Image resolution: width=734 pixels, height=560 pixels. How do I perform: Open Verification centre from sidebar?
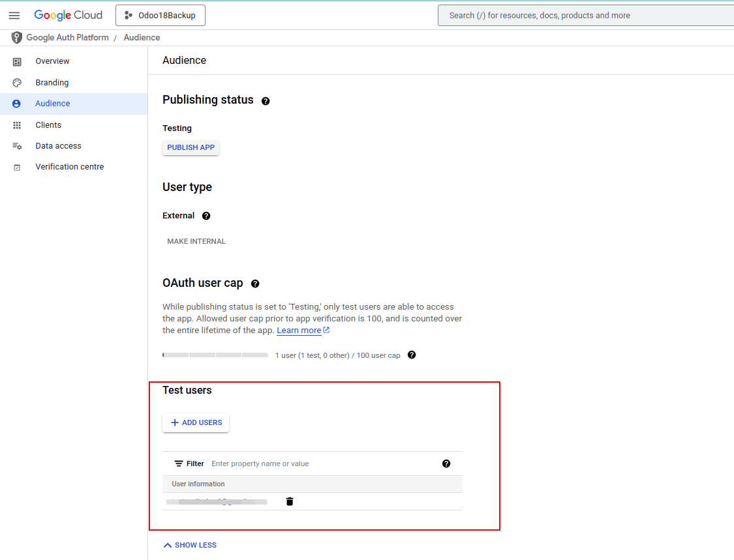point(70,167)
